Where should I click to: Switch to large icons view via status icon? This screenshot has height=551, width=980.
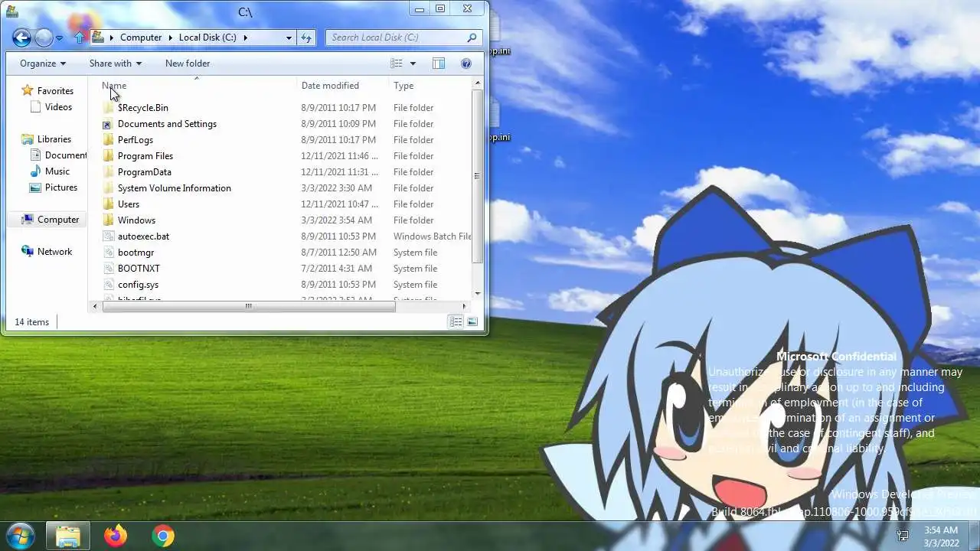coord(472,322)
